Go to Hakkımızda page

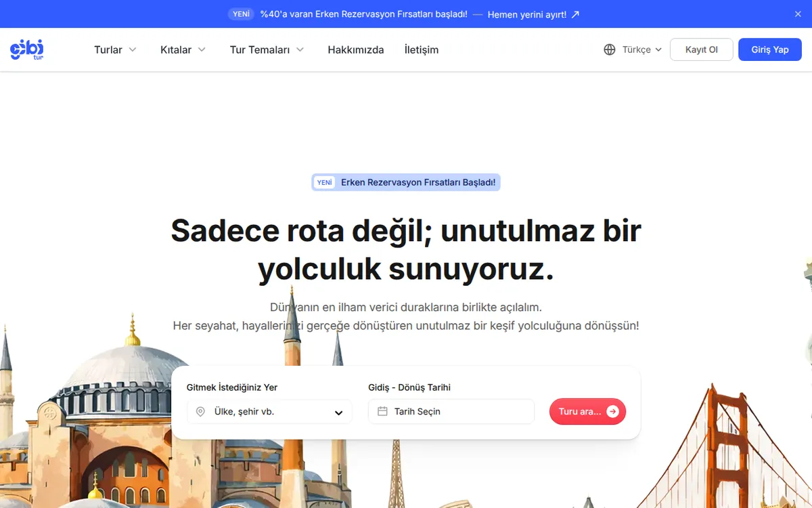[356, 49]
